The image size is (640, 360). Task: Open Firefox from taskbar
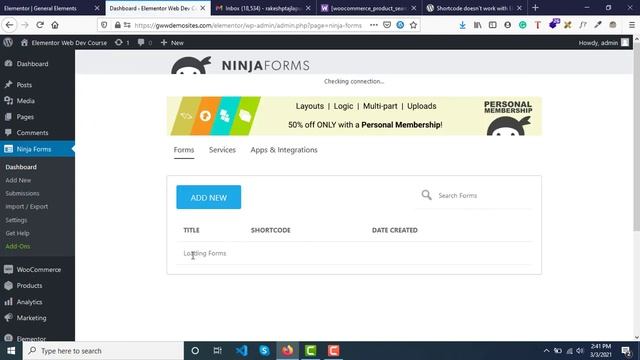[x=287, y=351]
